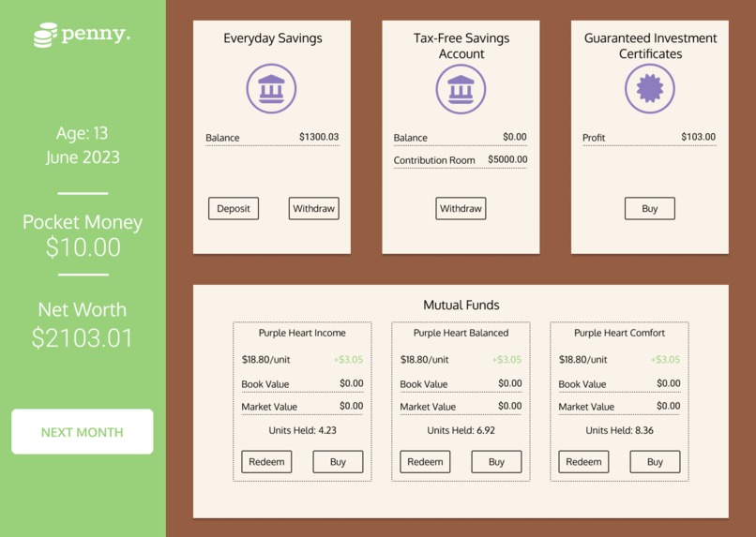
Task: Select the Everyday Savings balance $1300.03
Action: pyautogui.click(x=319, y=137)
